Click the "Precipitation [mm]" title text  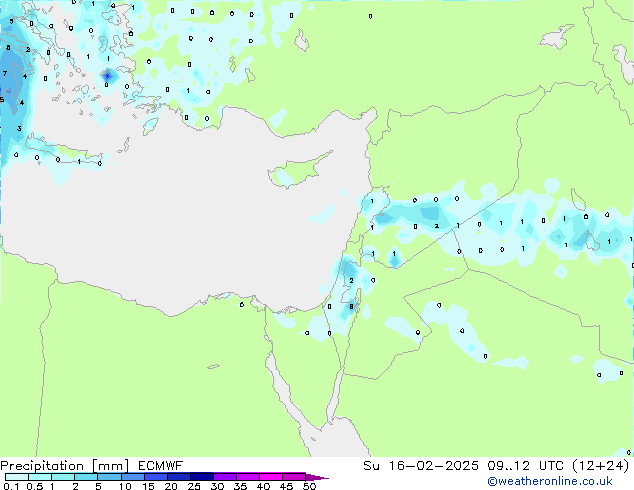65,466
